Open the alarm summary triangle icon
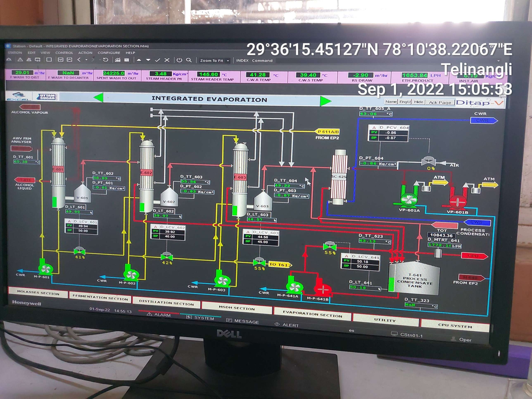Screen dimensions: 532x399 coord(20,59)
